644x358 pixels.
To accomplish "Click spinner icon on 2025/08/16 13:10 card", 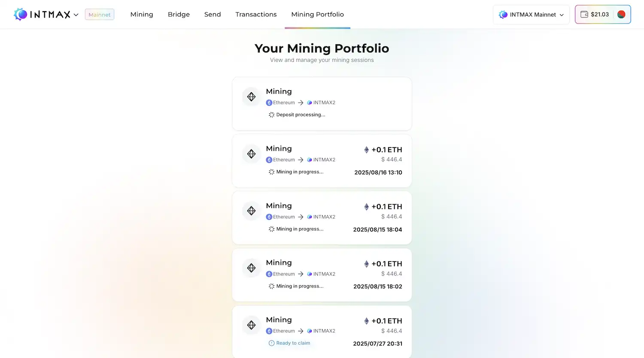I will (271, 172).
